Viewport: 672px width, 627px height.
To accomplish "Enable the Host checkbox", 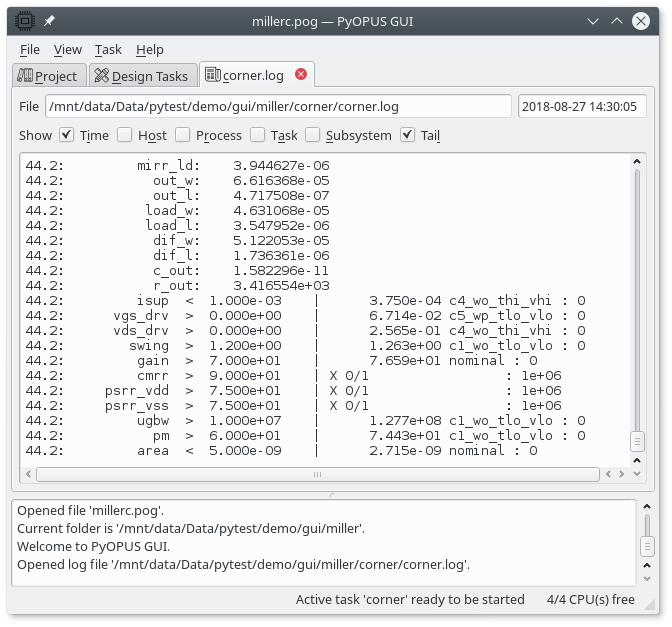I will tap(125, 135).
